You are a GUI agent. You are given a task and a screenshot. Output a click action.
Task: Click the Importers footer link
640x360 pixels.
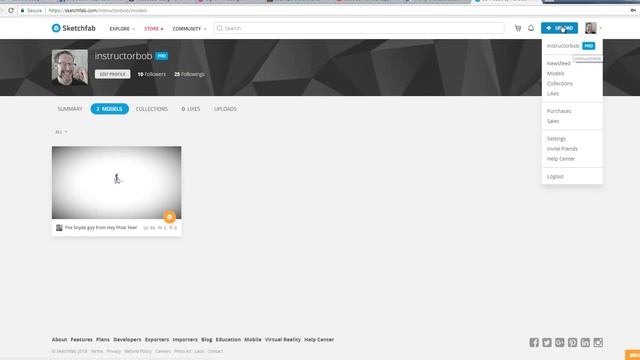pyautogui.click(x=185, y=340)
